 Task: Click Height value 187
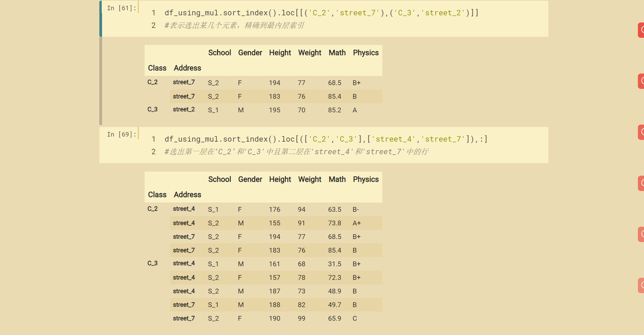pyautogui.click(x=275, y=291)
